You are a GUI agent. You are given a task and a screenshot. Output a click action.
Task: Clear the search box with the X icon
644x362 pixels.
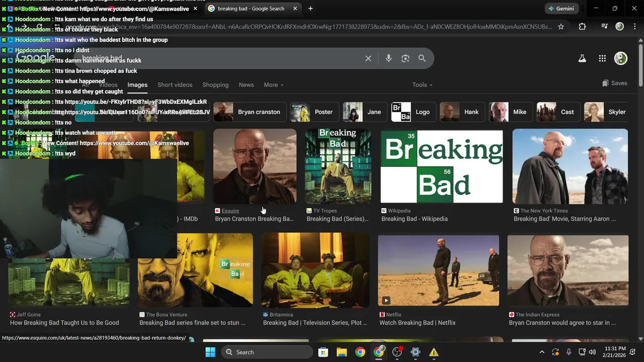[x=368, y=58]
